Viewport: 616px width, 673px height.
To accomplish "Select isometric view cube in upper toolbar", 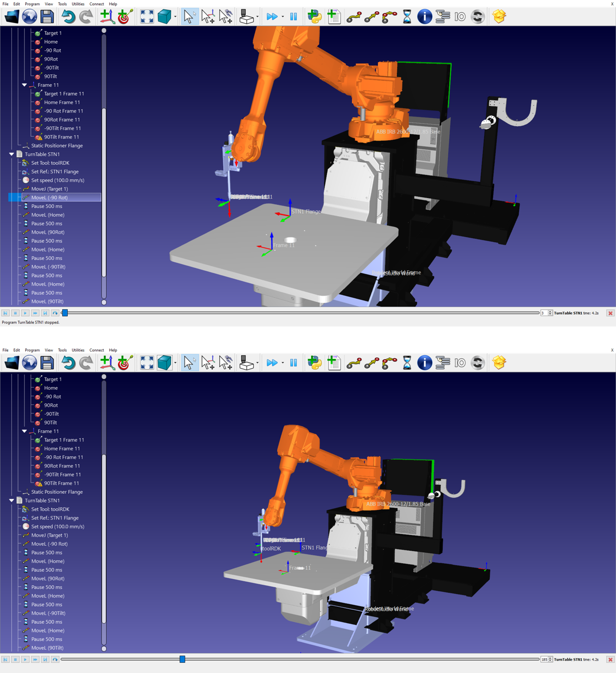I will pyautogui.click(x=164, y=16).
